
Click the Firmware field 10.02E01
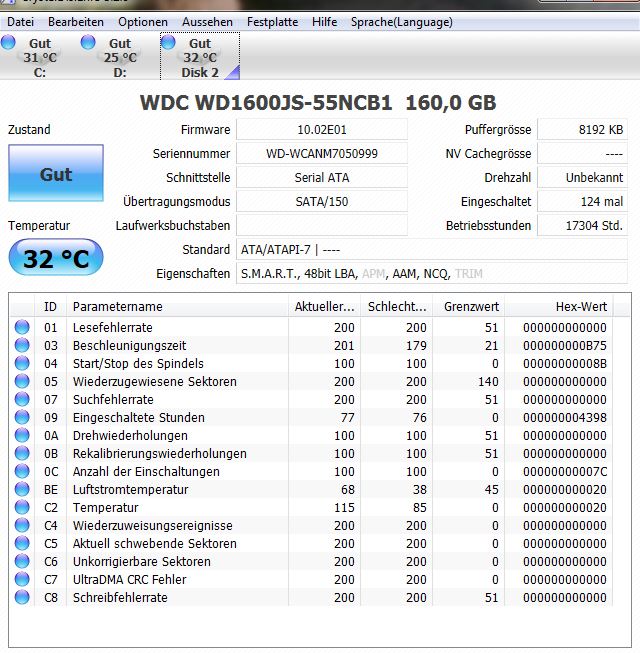pos(322,130)
